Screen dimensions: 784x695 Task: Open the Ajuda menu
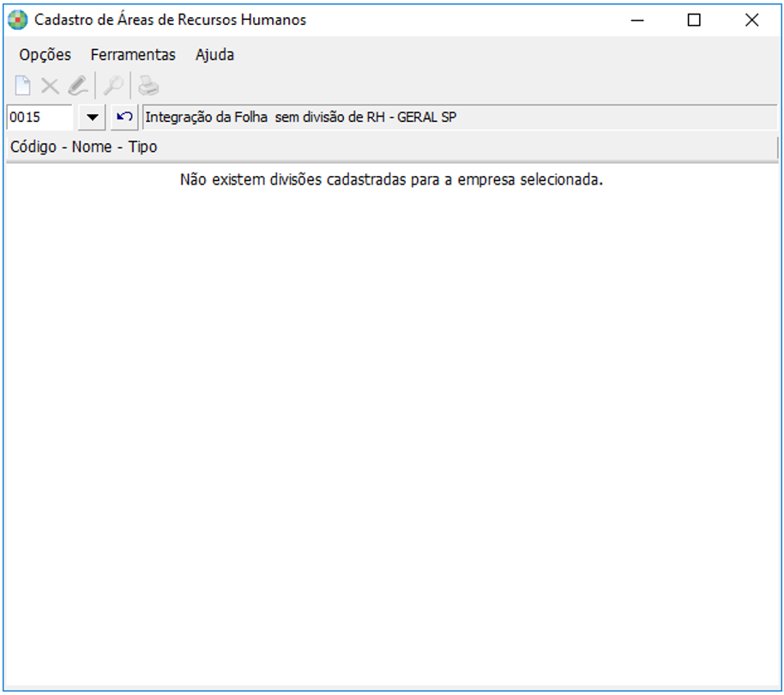pos(214,55)
